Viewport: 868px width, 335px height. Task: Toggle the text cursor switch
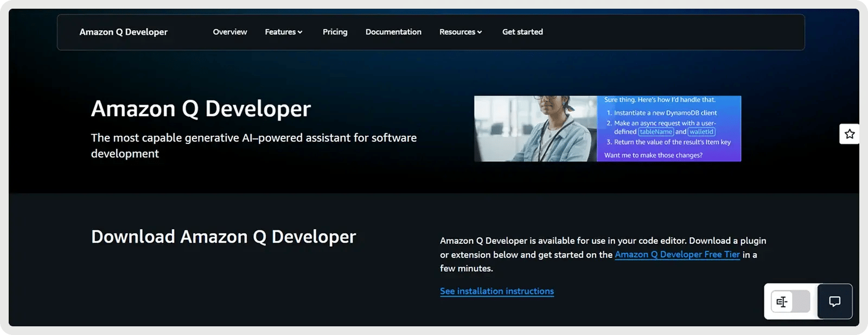790,301
